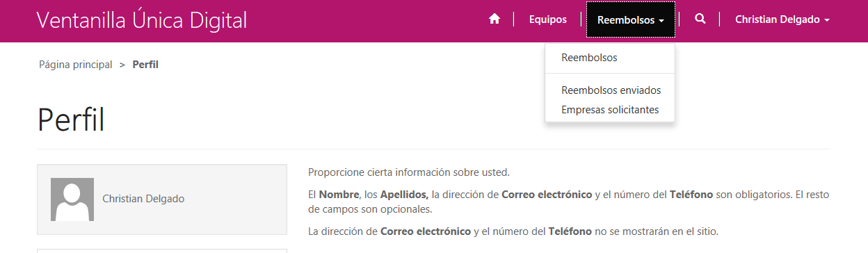Click the large Perfil page heading
The height and width of the screenshot is (253, 868).
pyautogui.click(x=71, y=120)
